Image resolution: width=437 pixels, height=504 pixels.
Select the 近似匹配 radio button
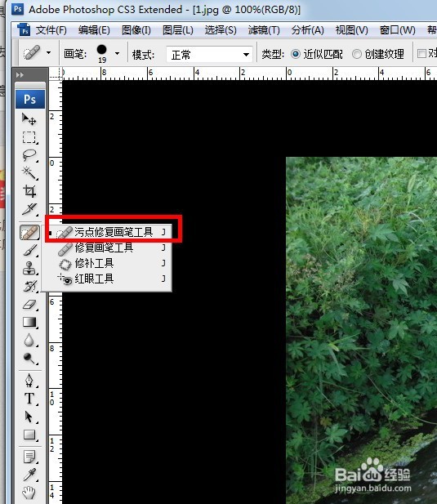click(296, 54)
